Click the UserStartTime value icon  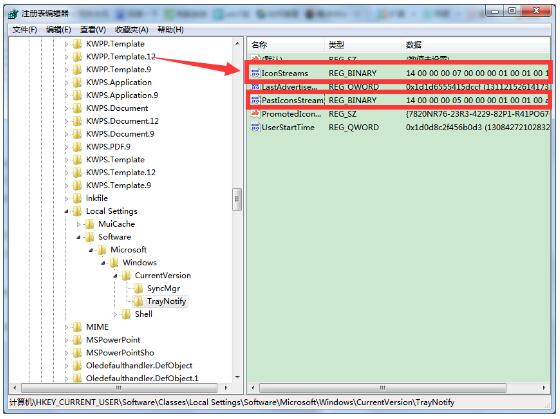(255, 127)
